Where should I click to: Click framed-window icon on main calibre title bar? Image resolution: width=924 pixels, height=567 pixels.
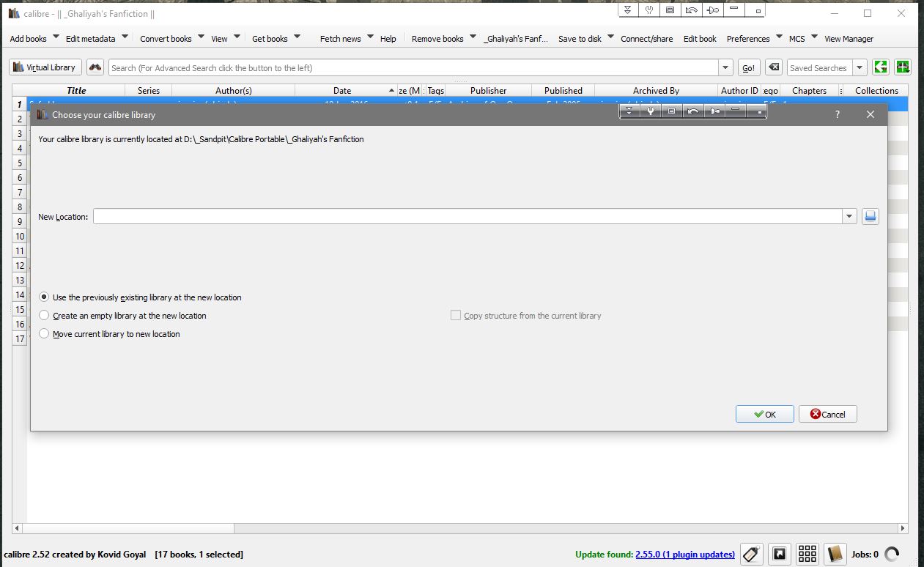point(670,10)
